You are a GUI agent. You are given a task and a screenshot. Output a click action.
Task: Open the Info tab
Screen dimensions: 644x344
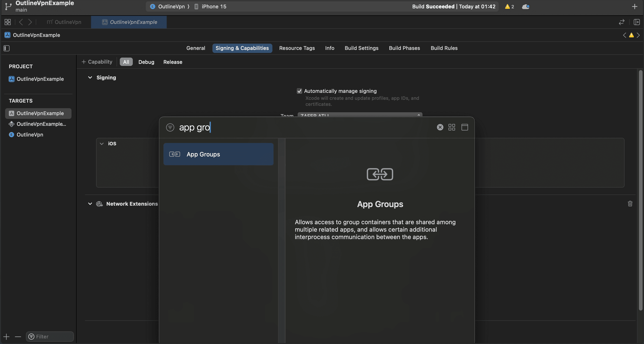click(x=329, y=48)
